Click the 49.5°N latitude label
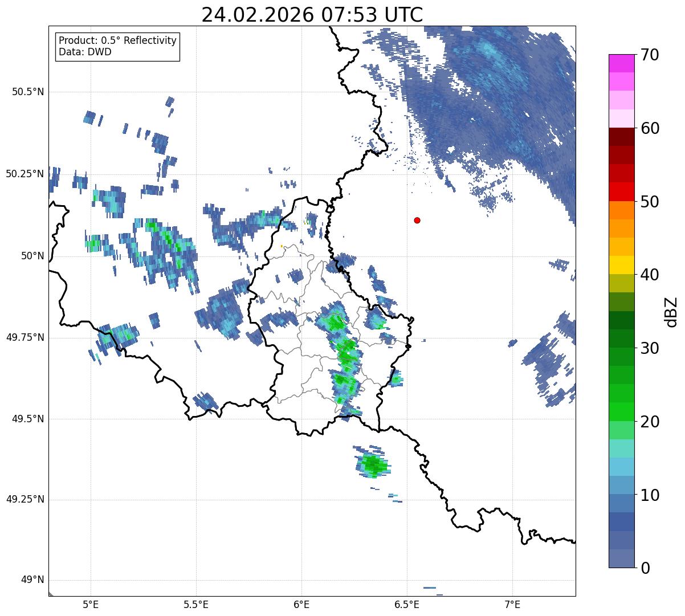 (x=28, y=419)
